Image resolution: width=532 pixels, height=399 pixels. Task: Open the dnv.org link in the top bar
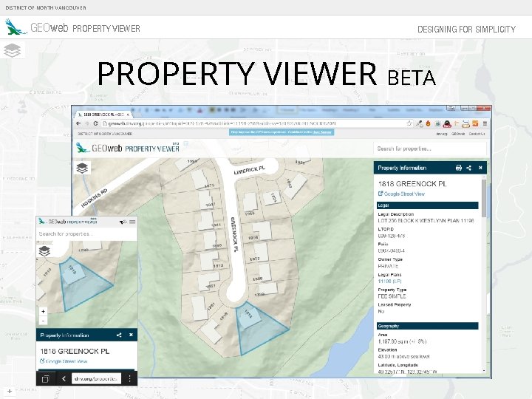(x=441, y=134)
